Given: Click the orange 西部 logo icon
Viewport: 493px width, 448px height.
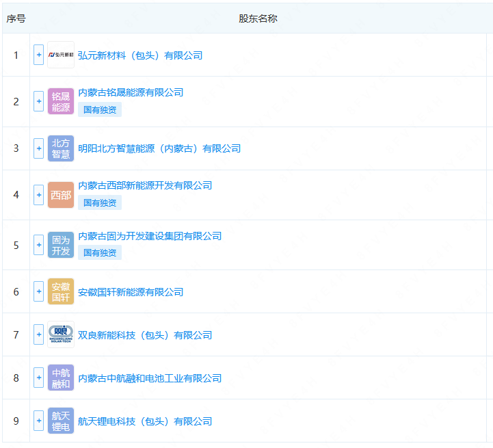Looking at the screenshot, I should coord(60,195).
